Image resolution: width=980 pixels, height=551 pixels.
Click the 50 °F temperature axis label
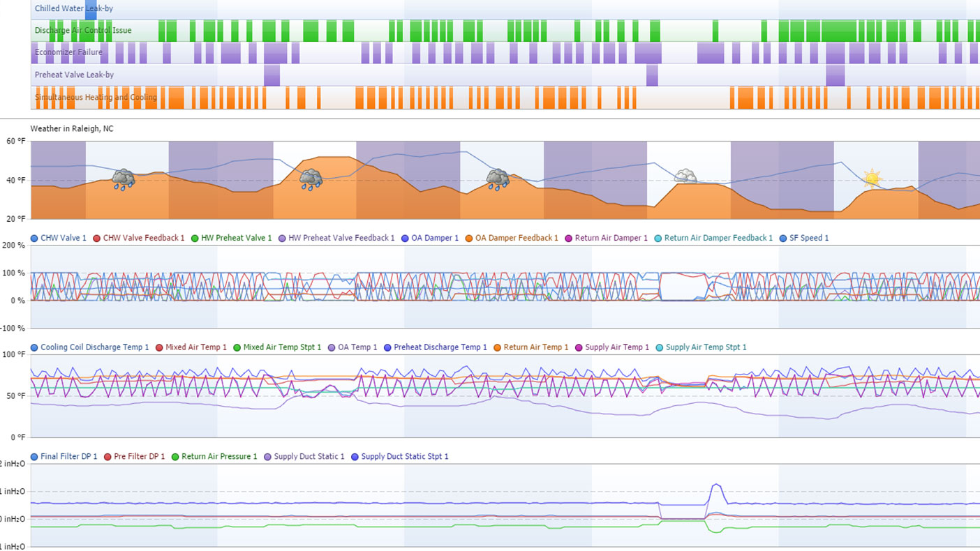(x=16, y=396)
